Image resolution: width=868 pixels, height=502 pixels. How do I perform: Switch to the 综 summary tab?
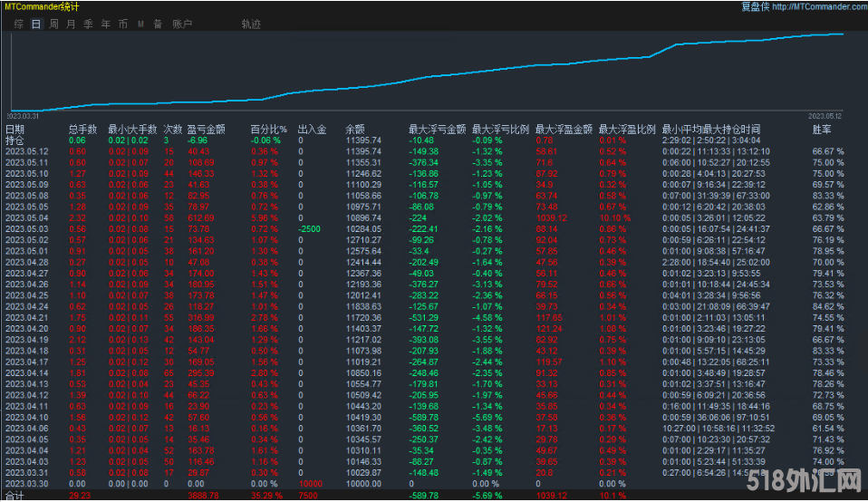(x=19, y=24)
